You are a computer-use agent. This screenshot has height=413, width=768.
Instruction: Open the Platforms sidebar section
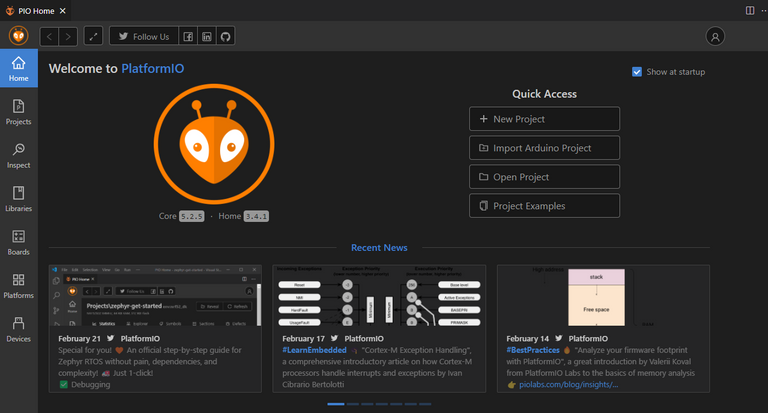click(19, 286)
